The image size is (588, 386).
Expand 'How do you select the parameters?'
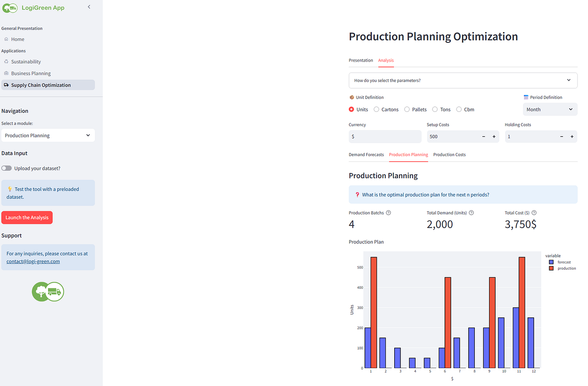click(x=463, y=80)
